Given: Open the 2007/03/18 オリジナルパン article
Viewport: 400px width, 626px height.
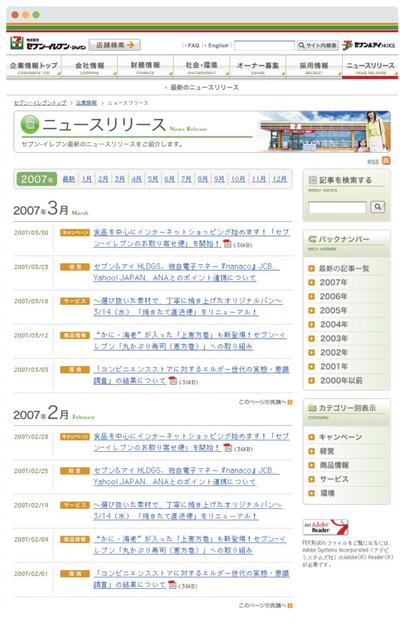Looking at the screenshot, I should point(188,306).
